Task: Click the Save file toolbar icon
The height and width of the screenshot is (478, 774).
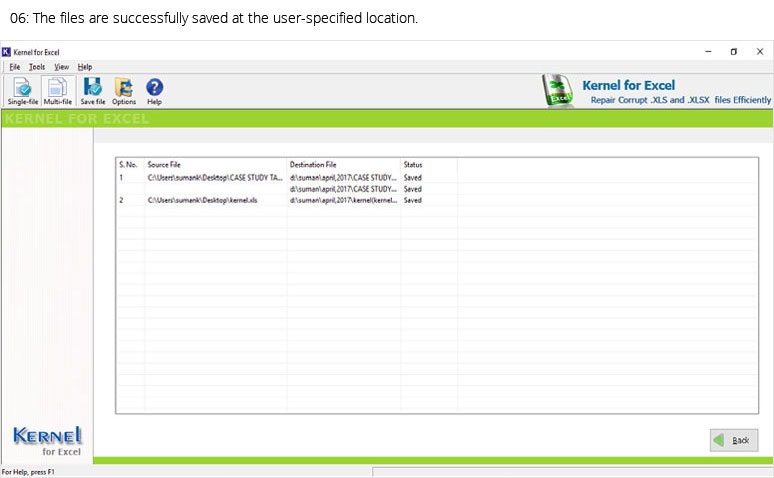Action: pyautogui.click(x=93, y=91)
